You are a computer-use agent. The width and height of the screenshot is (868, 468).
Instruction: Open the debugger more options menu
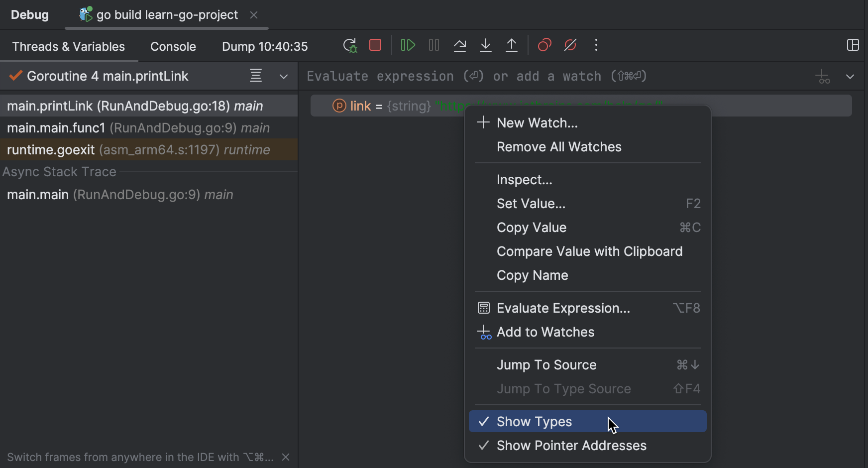point(596,45)
